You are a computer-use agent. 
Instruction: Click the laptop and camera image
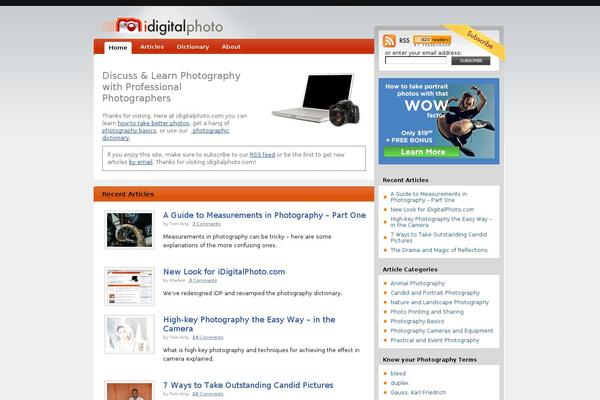[x=316, y=100]
